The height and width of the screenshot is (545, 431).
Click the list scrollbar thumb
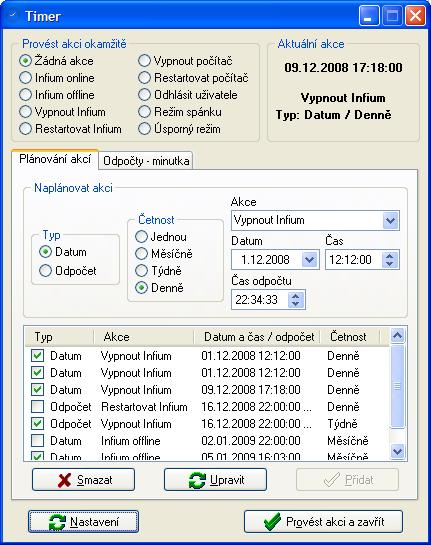397,386
